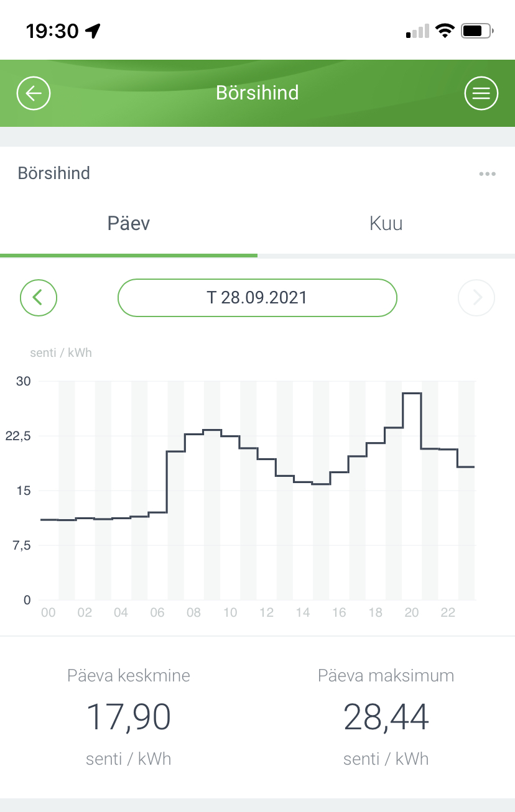
Task: Switch to the Päev tab
Action: tap(129, 224)
